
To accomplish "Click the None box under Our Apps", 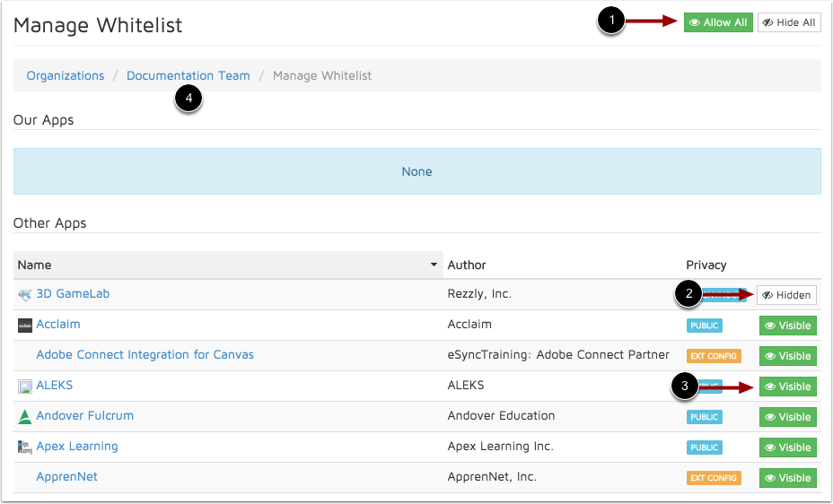I will pyautogui.click(x=417, y=171).
